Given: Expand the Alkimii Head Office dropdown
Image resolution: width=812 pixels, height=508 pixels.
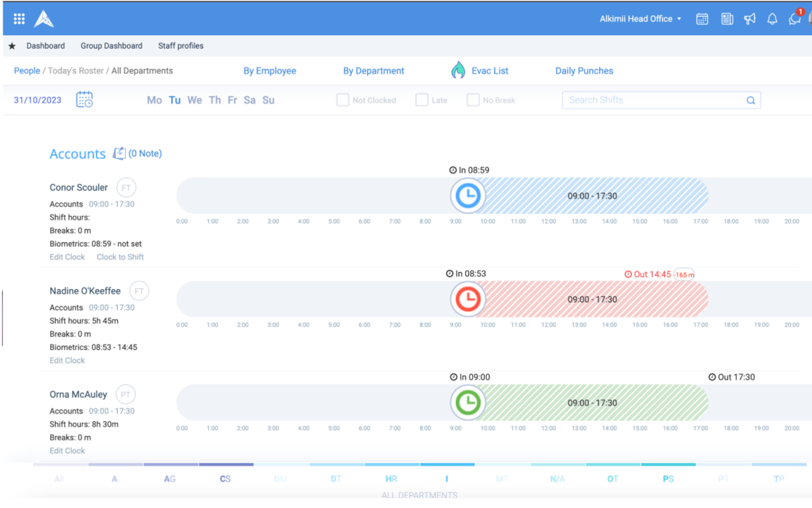Looking at the screenshot, I should click(640, 19).
